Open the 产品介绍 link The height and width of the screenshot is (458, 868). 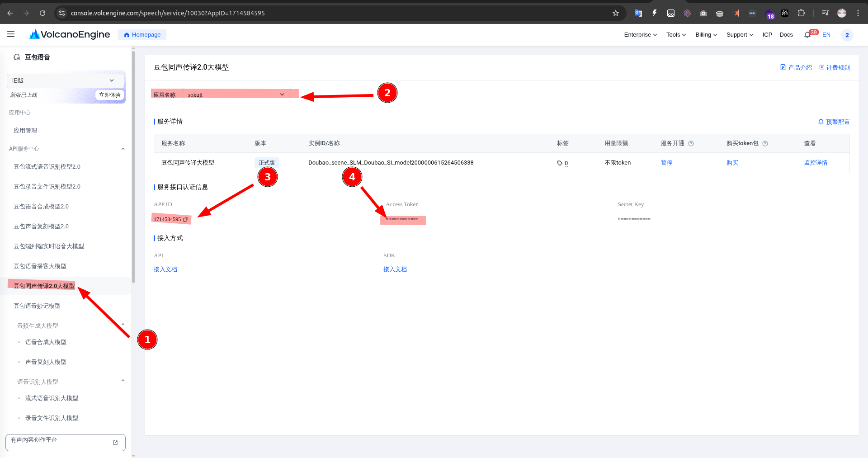(796, 68)
